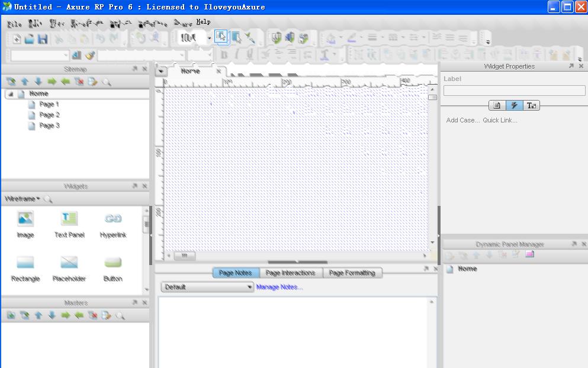Screen dimensions: 588x368
Task: Move page down in the Sitemap toolbar
Action: (38, 82)
